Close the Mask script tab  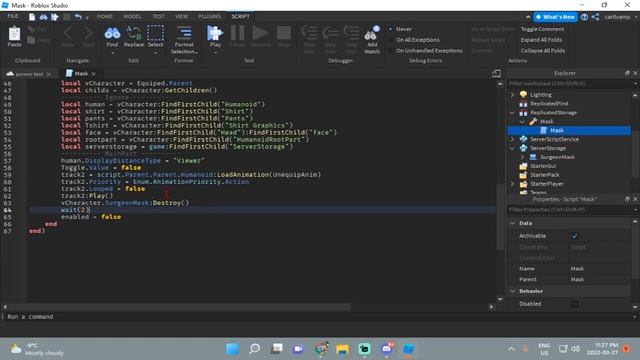[93, 74]
